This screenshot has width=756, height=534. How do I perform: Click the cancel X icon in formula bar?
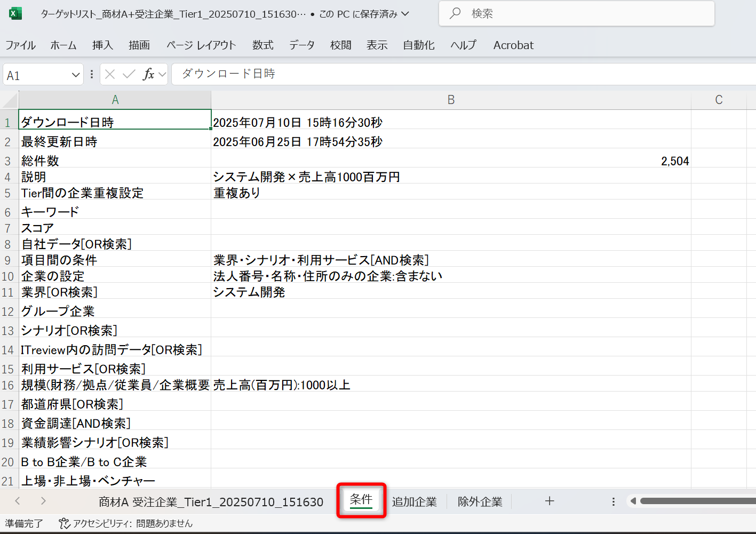click(110, 74)
